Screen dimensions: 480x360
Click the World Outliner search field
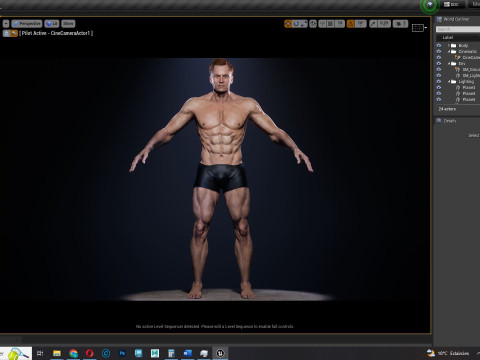(458, 29)
